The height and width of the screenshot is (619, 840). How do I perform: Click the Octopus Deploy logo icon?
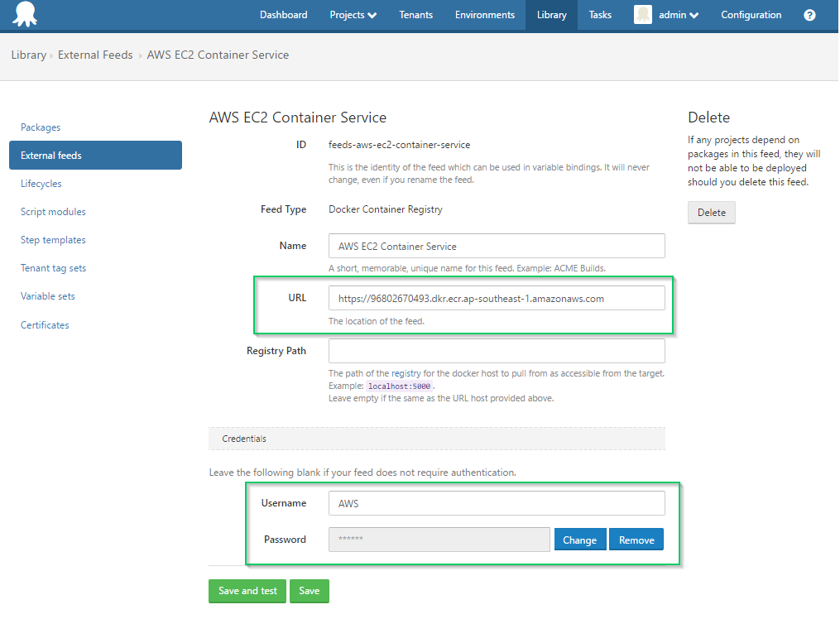click(25, 14)
